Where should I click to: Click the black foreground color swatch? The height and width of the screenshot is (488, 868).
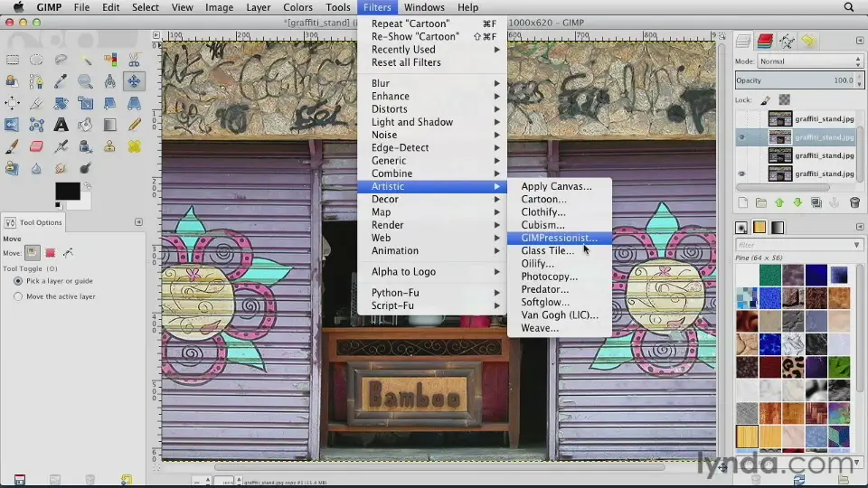pos(67,191)
